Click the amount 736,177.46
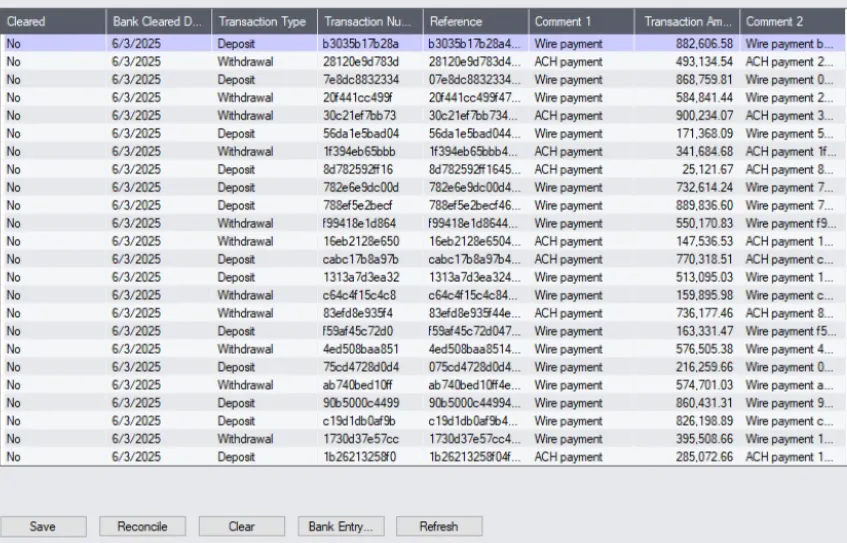The height and width of the screenshot is (543, 847). [x=704, y=313]
